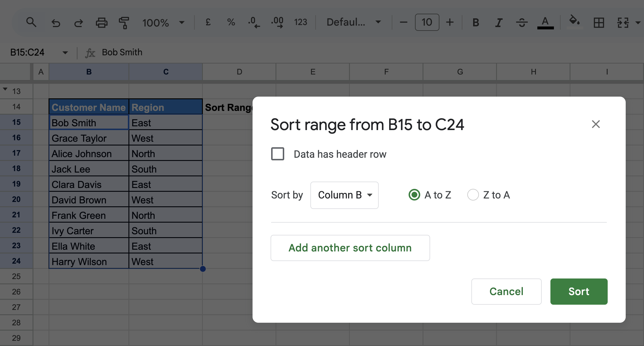Toggle strikethrough text formatting
This screenshot has width=644, height=346.
(x=522, y=22)
